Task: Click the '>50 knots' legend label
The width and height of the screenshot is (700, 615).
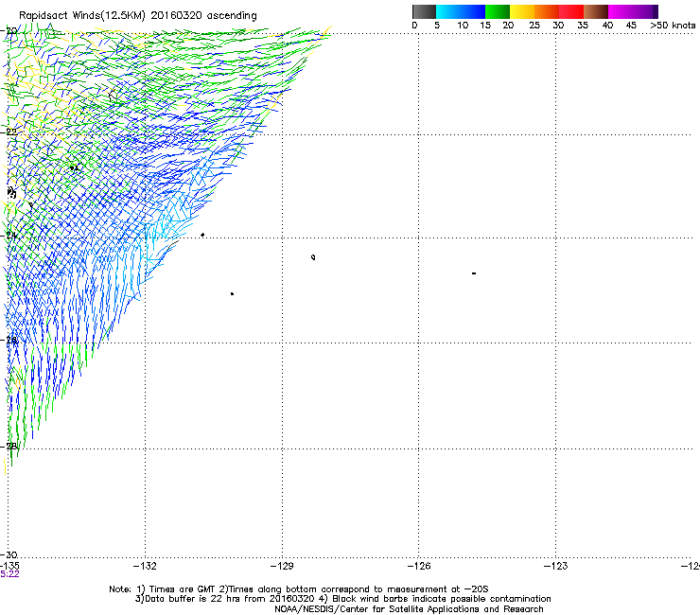Action: point(673,26)
